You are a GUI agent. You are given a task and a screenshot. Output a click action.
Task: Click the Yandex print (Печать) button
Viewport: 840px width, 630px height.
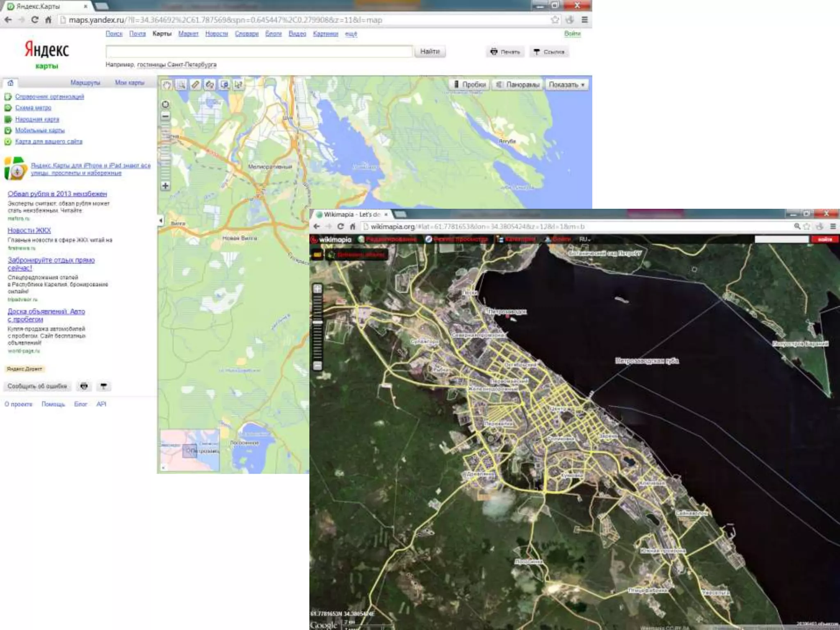point(505,52)
